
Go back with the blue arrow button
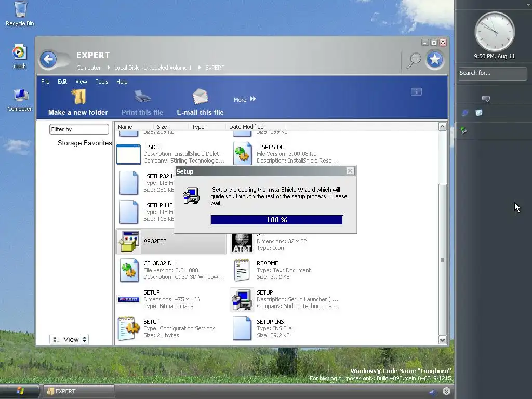point(48,59)
